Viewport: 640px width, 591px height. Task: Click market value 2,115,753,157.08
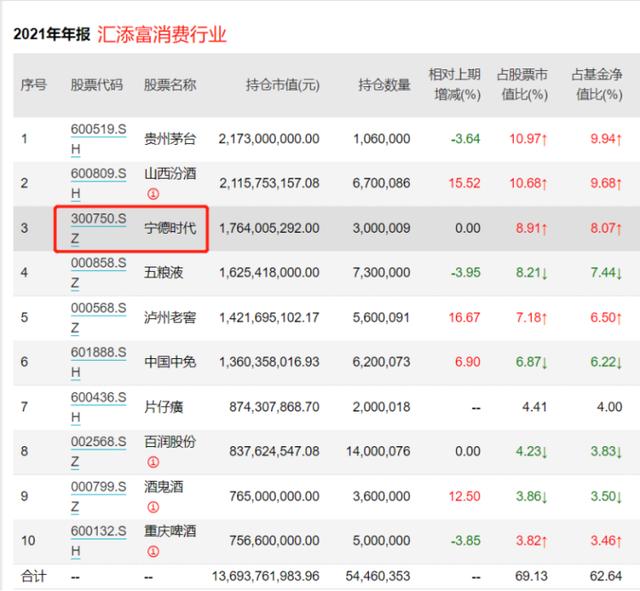[269, 183]
